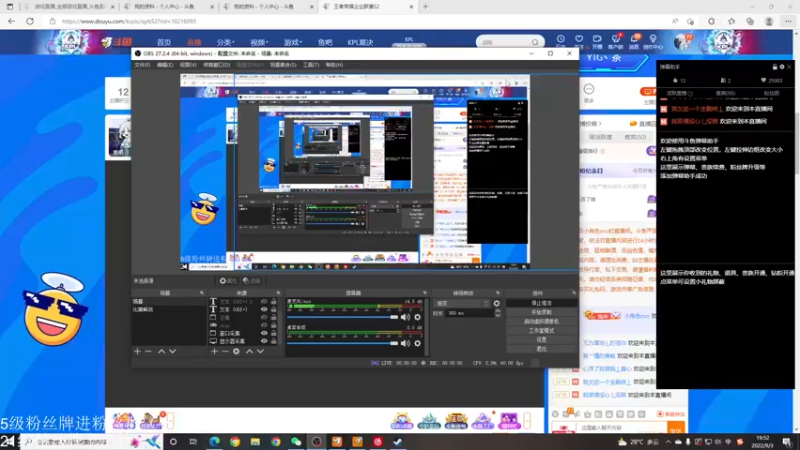800x450 pixels.
Task: Open OBS 帮助(H) Help menu
Action: 335,65
